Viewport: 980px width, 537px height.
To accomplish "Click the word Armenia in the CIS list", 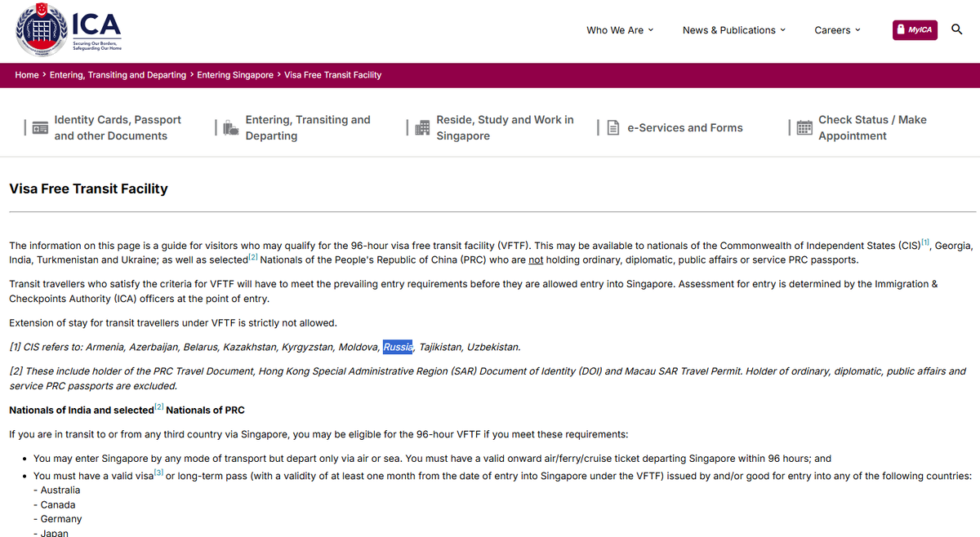I will pos(105,347).
